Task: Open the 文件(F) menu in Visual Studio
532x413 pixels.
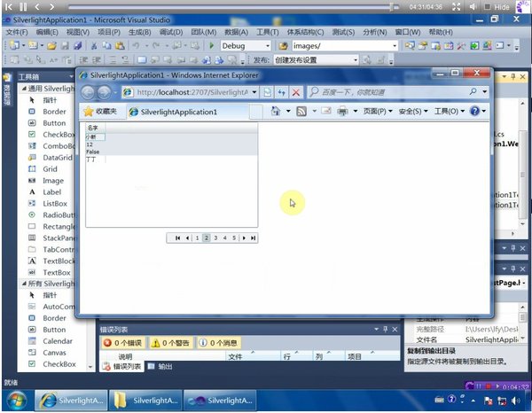Action: [x=17, y=32]
